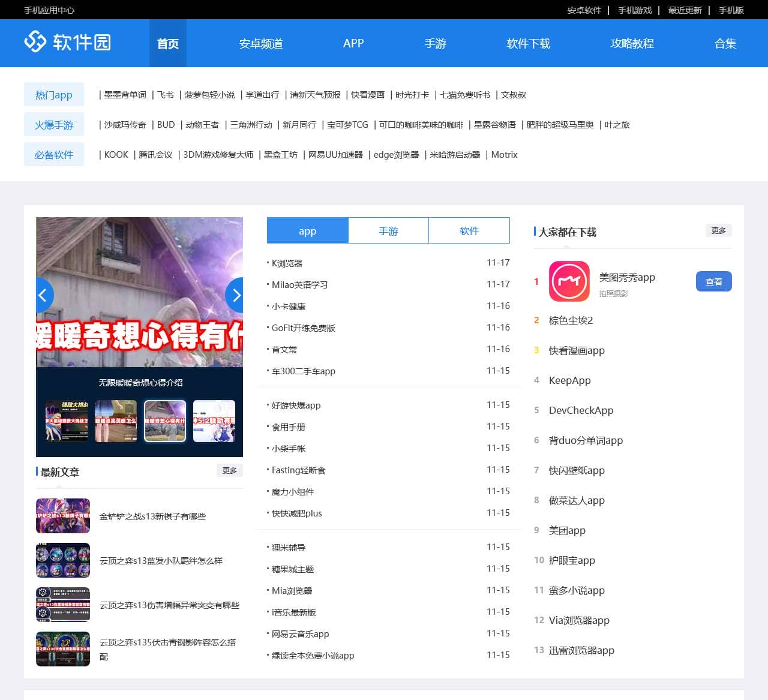Open 安卓频道 in the main navigation
Screen dimensions: 768x700
260,44
